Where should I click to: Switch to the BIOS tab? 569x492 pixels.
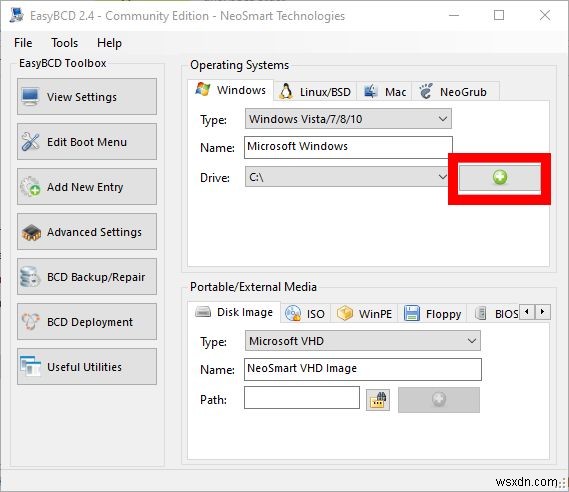494,313
